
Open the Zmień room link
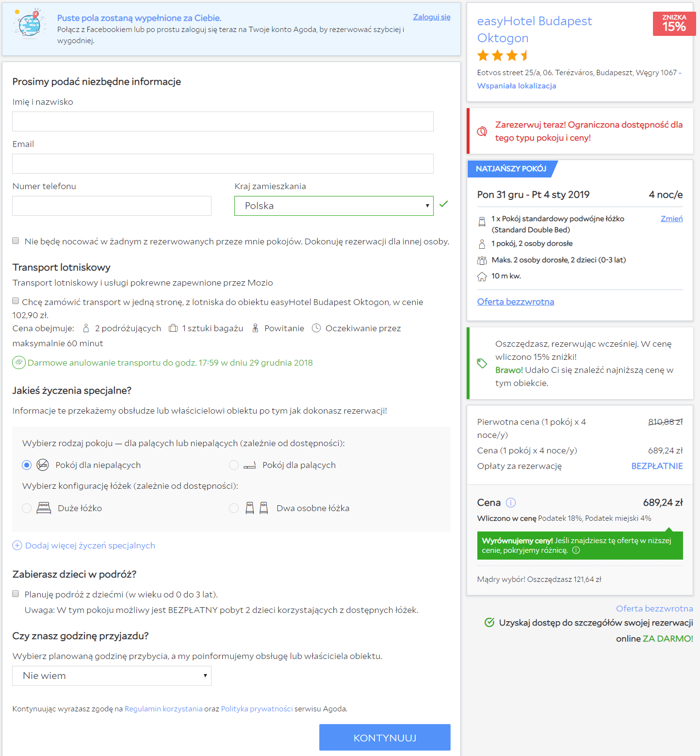click(x=671, y=219)
